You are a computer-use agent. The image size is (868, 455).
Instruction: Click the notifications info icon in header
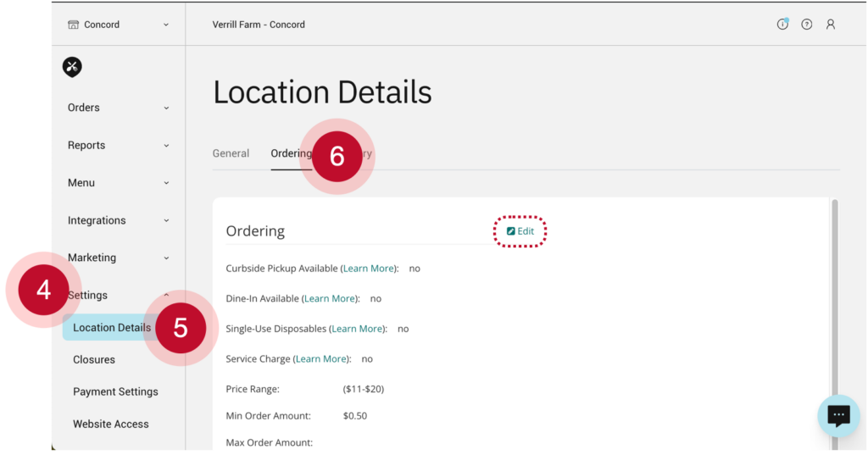coord(782,25)
